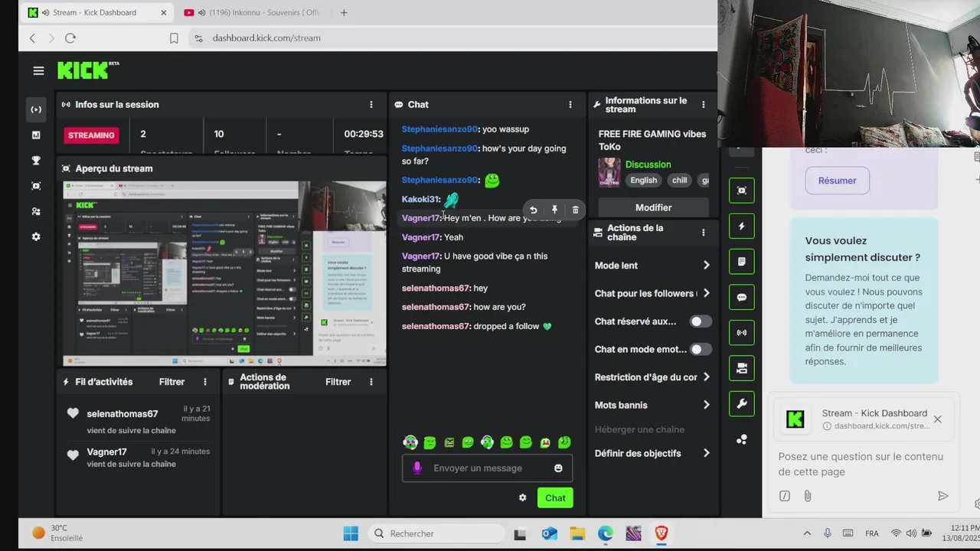Close the Stream - Kick Dashboard tab
980x551 pixels.
pos(164,12)
